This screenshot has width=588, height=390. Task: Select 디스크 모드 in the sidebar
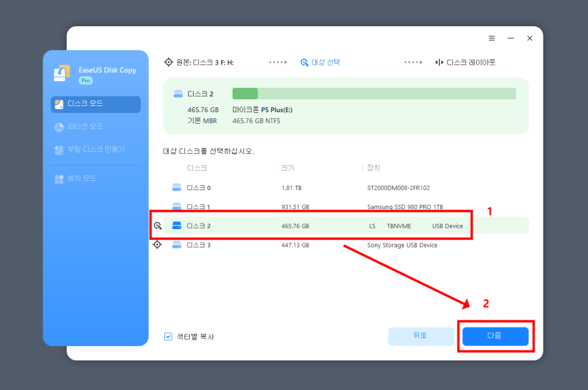click(x=96, y=104)
